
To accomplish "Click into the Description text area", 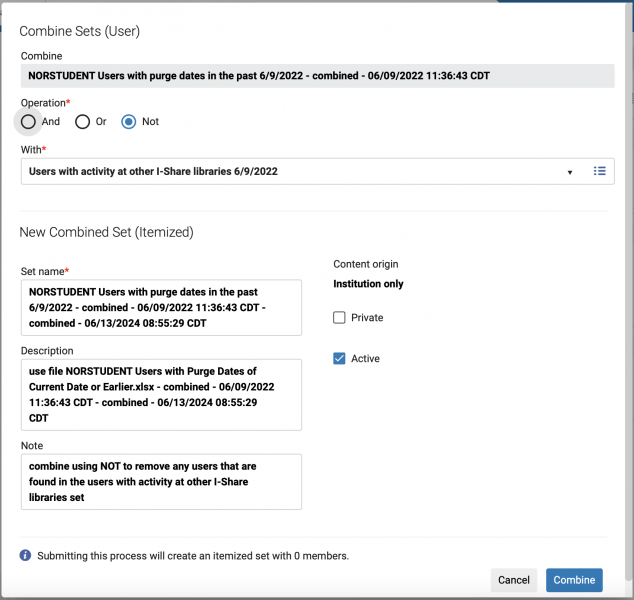I will click(x=160, y=394).
